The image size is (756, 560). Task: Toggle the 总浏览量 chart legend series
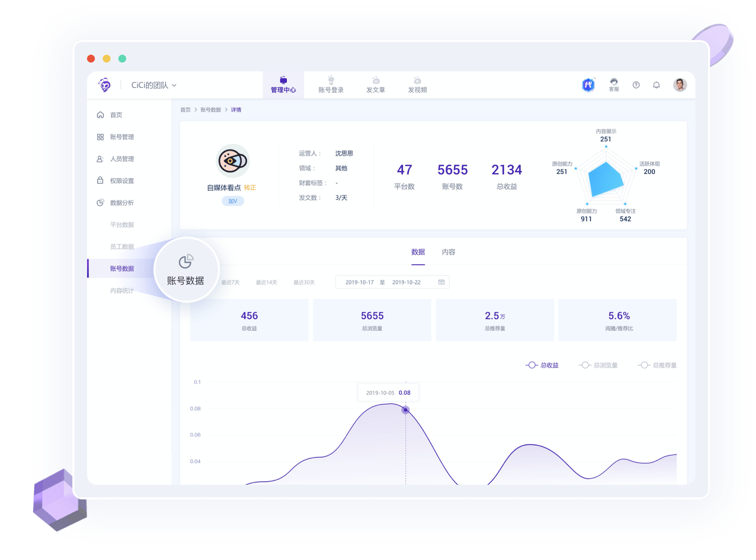point(598,365)
